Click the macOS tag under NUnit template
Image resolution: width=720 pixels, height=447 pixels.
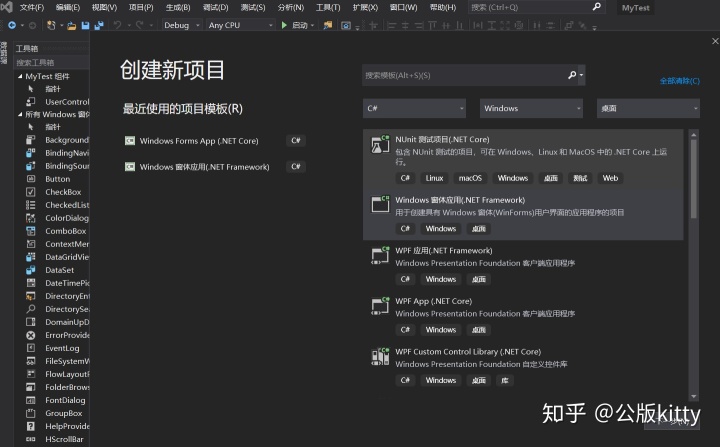470,178
